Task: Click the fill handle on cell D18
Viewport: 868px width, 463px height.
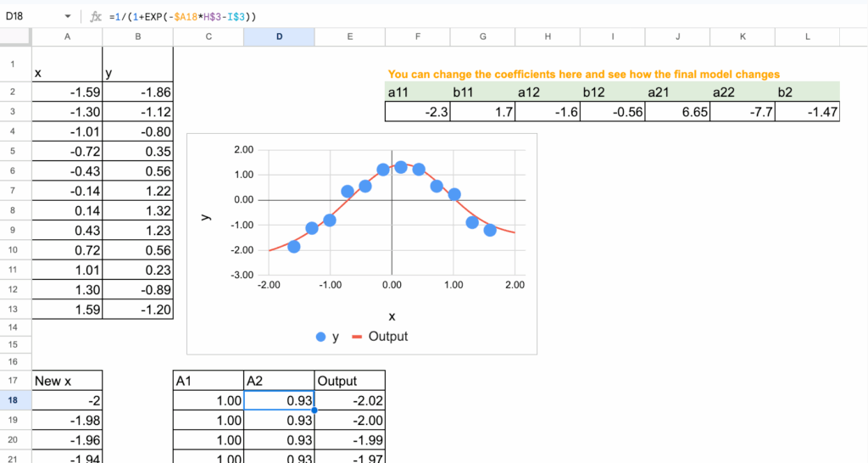Action: pyautogui.click(x=314, y=410)
